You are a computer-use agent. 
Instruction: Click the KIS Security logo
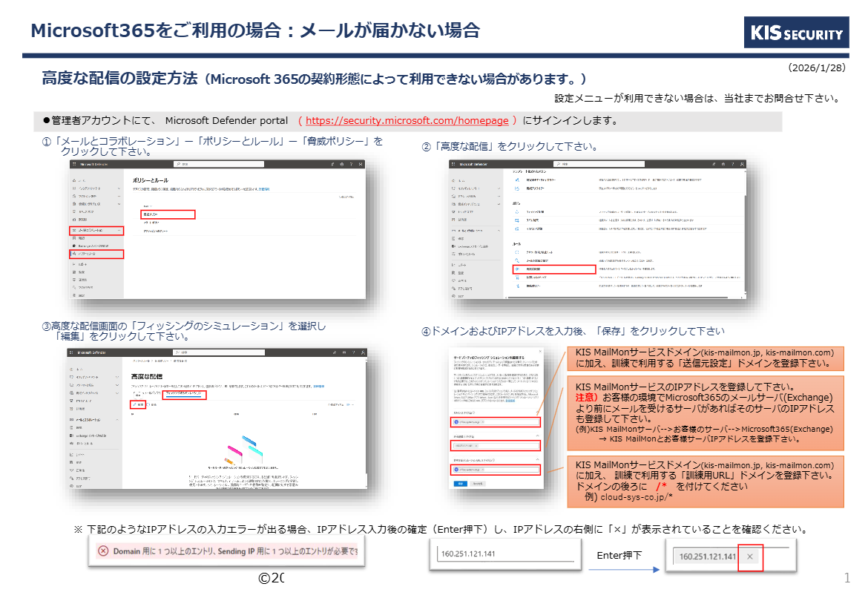point(796,33)
